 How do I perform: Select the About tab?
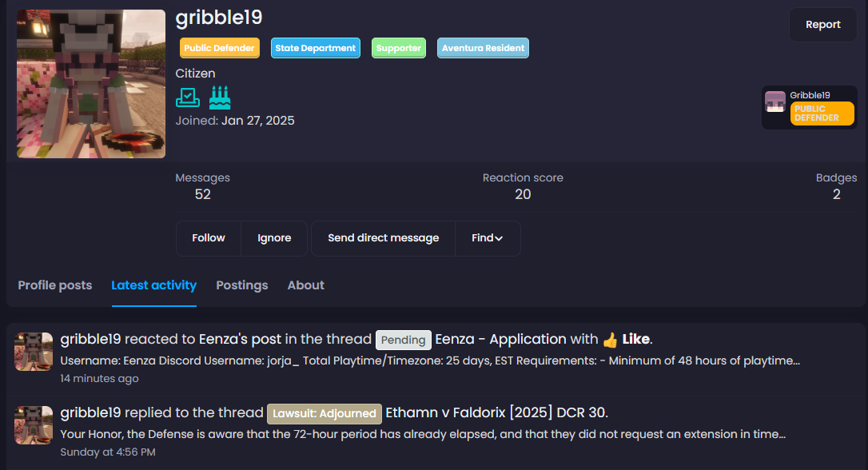pos(306,285)
